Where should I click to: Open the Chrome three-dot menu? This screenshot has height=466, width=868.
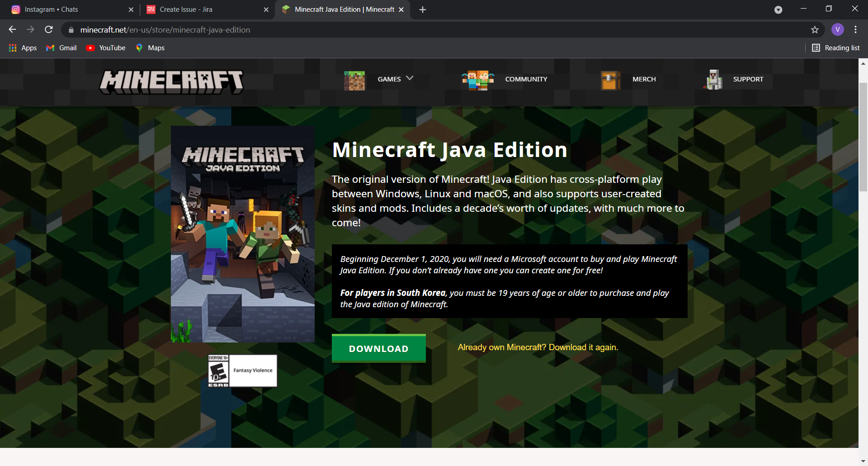pos(855,30)
